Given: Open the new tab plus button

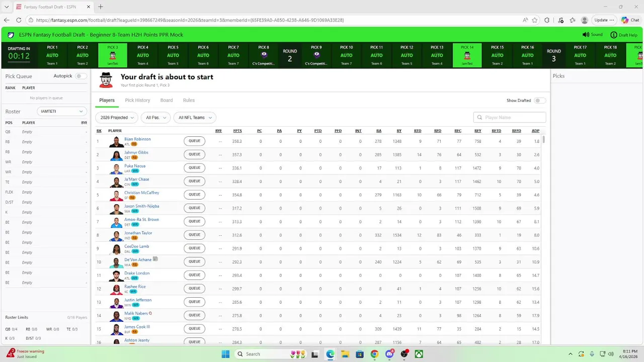Looking at the screenshot, I should point(101,7).
